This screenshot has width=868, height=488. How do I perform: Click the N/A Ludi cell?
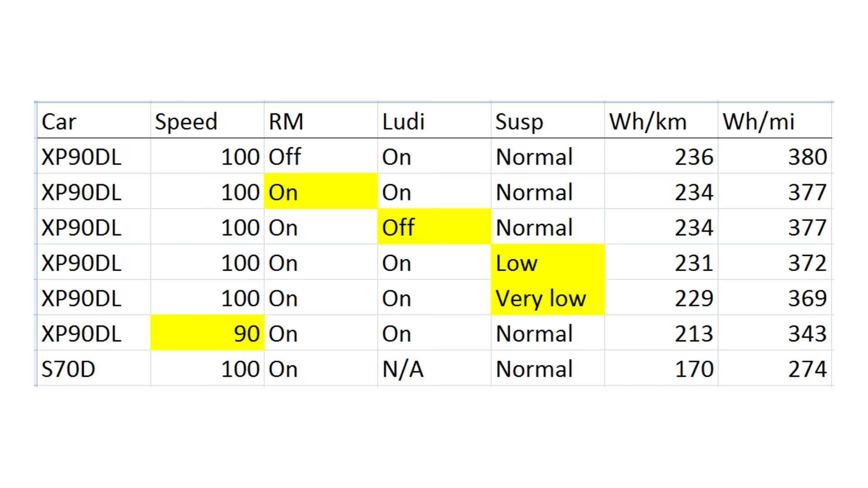coord(434,368)
